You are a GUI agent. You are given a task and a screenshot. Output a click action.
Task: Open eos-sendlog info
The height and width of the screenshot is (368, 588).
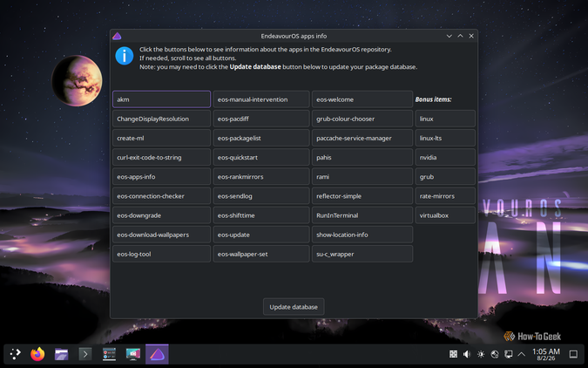[261, 196]
